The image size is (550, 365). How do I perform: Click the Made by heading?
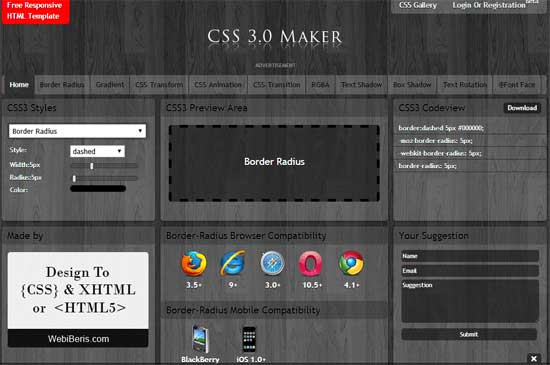click(25, 236)
